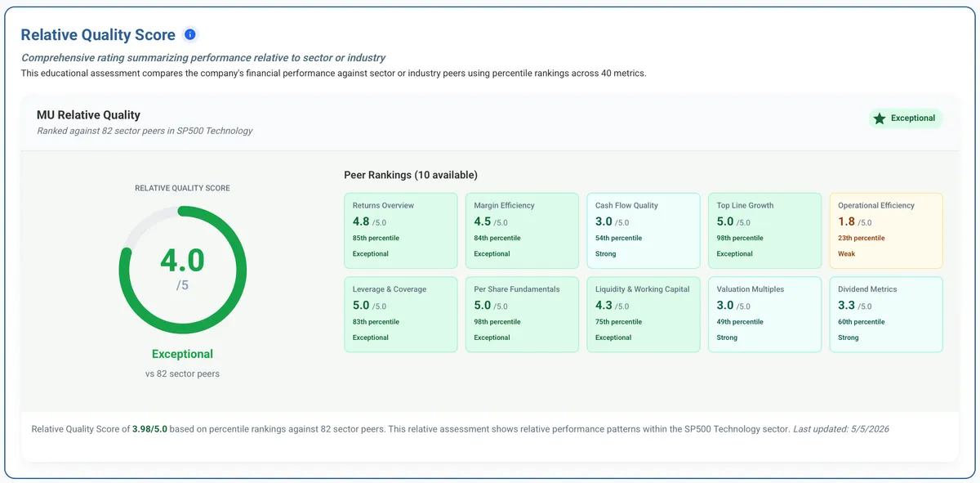Click the bold 3.98/5.0 score value
980x483 pixels.
coord(149,429)
